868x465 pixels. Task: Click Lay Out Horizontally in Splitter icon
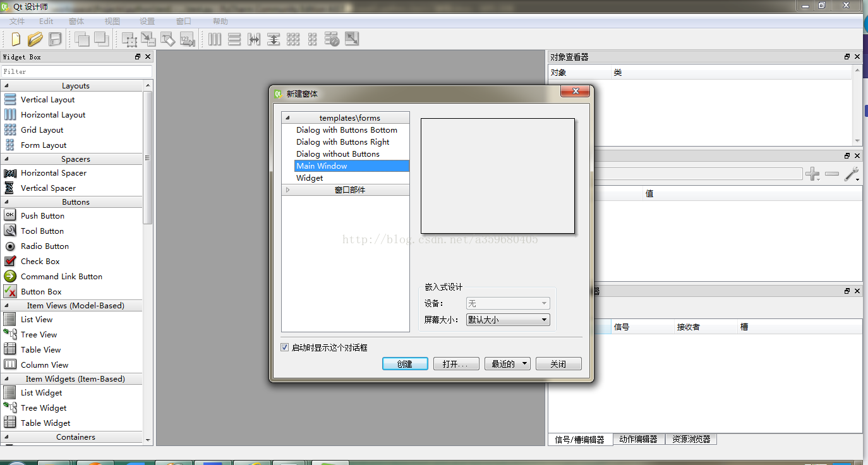[254, 39]
